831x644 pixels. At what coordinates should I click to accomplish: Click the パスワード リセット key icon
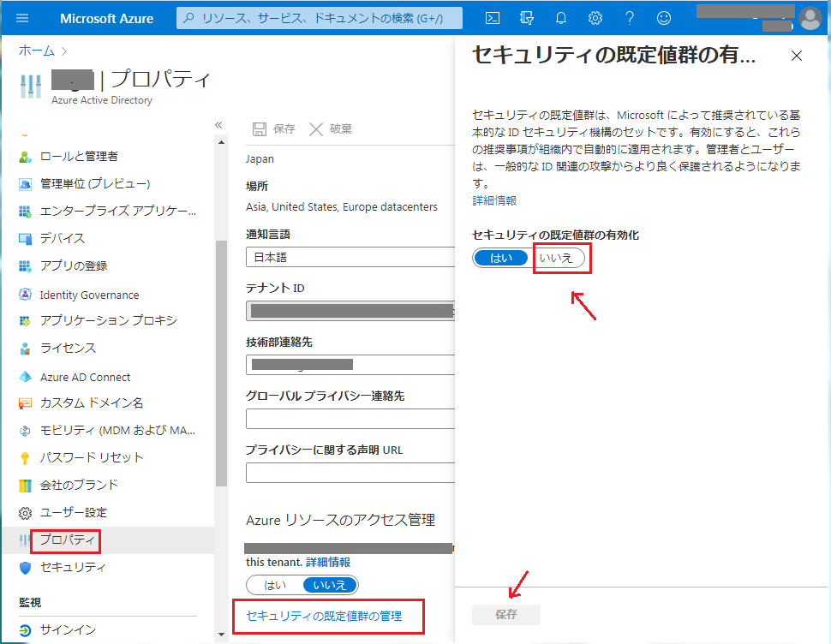click(x=25, y=458)
